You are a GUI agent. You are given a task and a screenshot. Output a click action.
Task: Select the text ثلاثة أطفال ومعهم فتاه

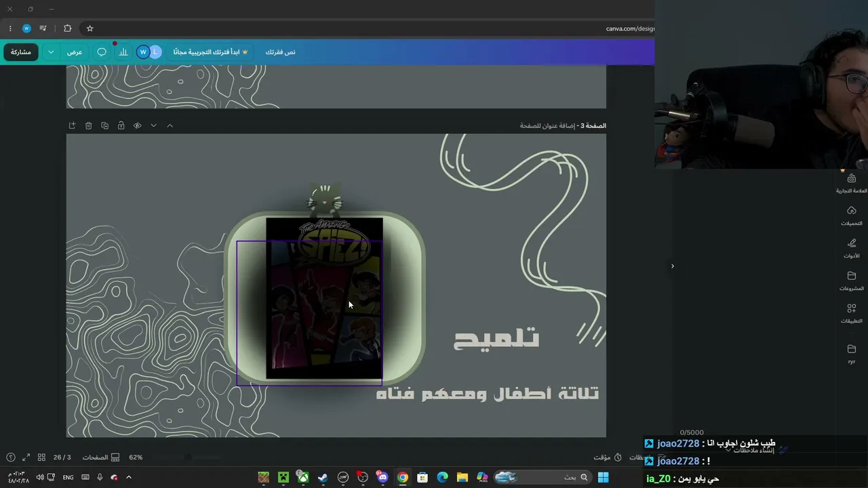tap(488, 393)
